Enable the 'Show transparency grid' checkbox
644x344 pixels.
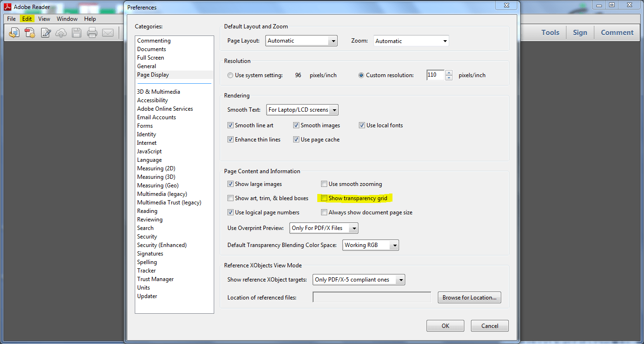click(324, 198)
